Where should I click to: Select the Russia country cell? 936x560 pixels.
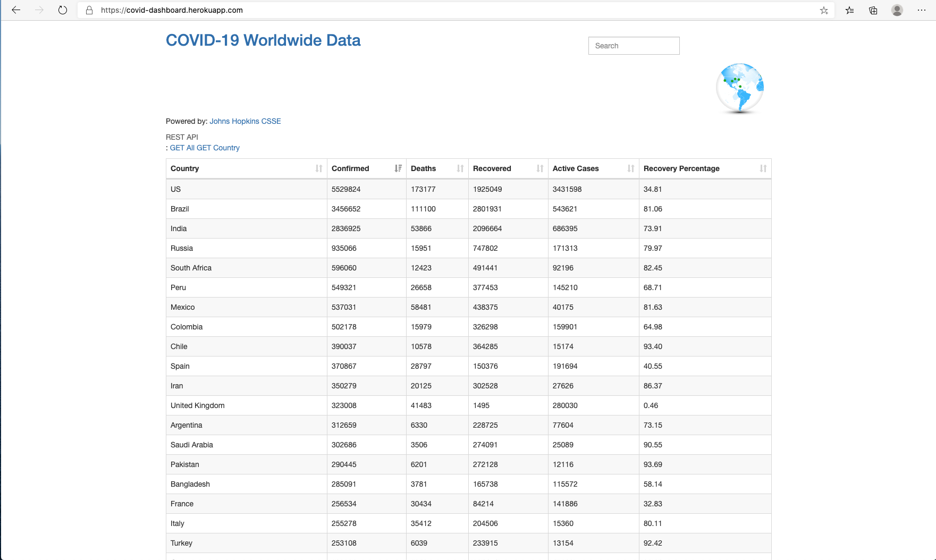[x=247, y=248]
